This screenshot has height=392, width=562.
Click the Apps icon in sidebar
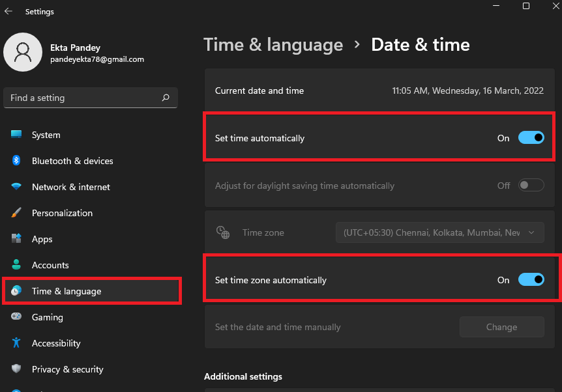point(16,239)
